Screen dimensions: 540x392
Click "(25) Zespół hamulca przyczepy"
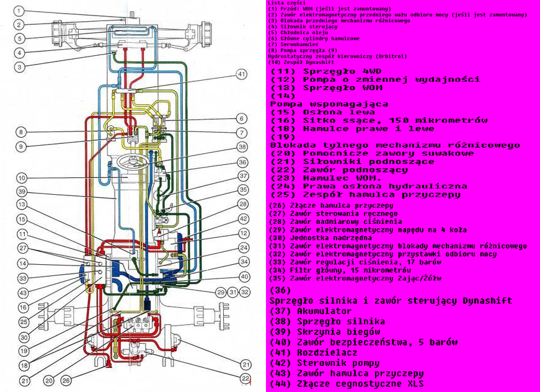click(x=365, y=195)
